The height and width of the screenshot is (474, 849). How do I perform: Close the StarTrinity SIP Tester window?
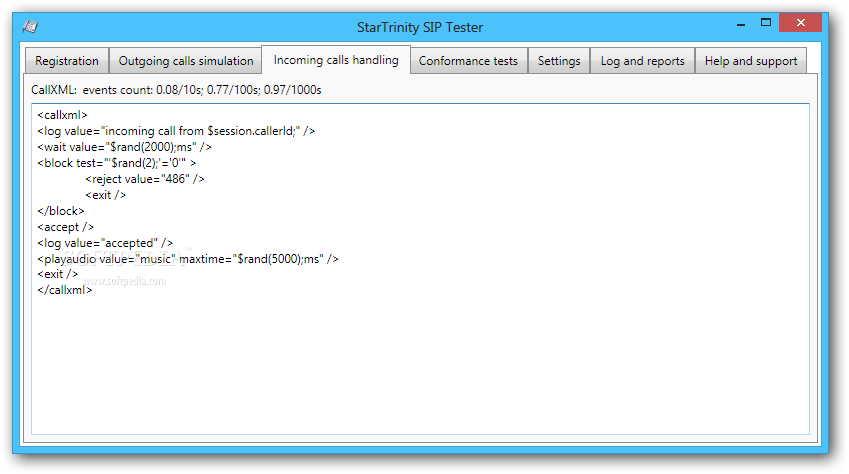pos(801,23)
